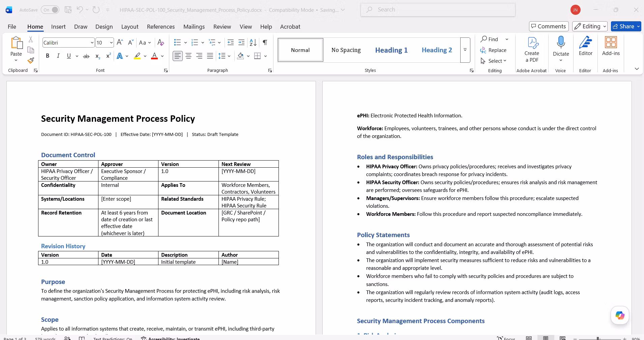This screenshot has width=644, height=340.
Task: Open the Paragraph settings dialog launcher
Action: (x=270, y=70)
